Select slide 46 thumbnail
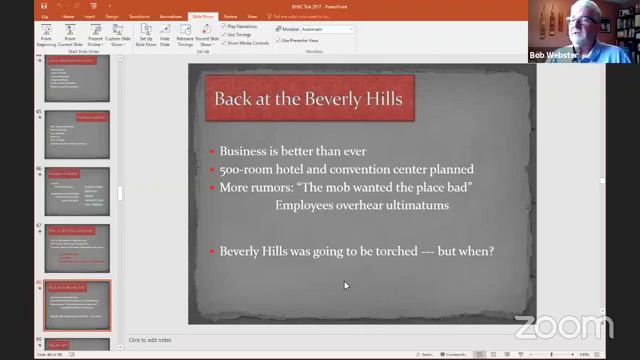 pos(77,191)
